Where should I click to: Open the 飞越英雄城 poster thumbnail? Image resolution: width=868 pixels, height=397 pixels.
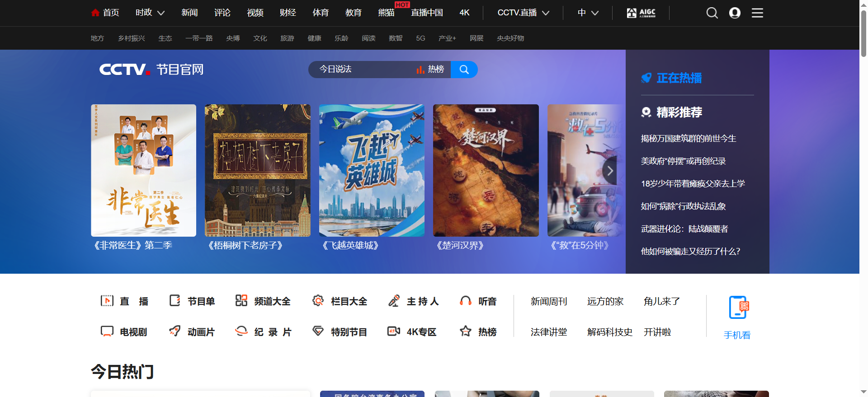point(372,170)
